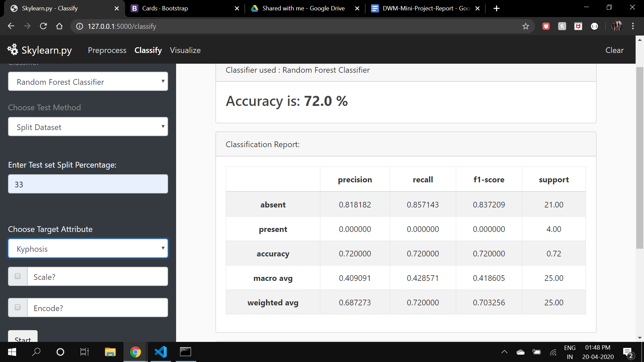Open the notification center icon

[x=628, y=352]
